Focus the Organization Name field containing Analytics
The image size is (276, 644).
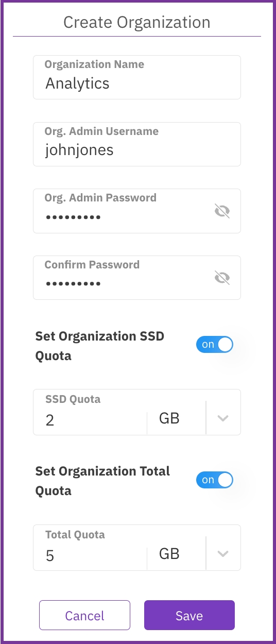click(137, 77)
